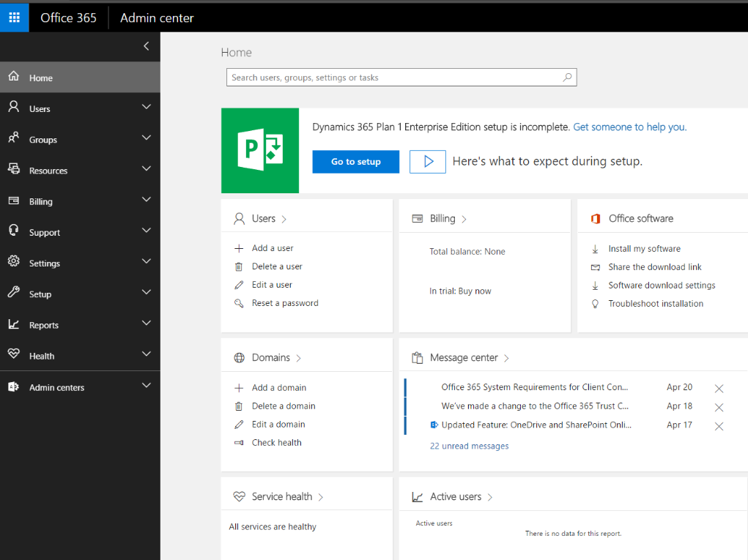Viewport: 748px width, 560px height.
Task: Click the magnifier icon in the search box
Action: pyautogui.click(x=566, y=78)
